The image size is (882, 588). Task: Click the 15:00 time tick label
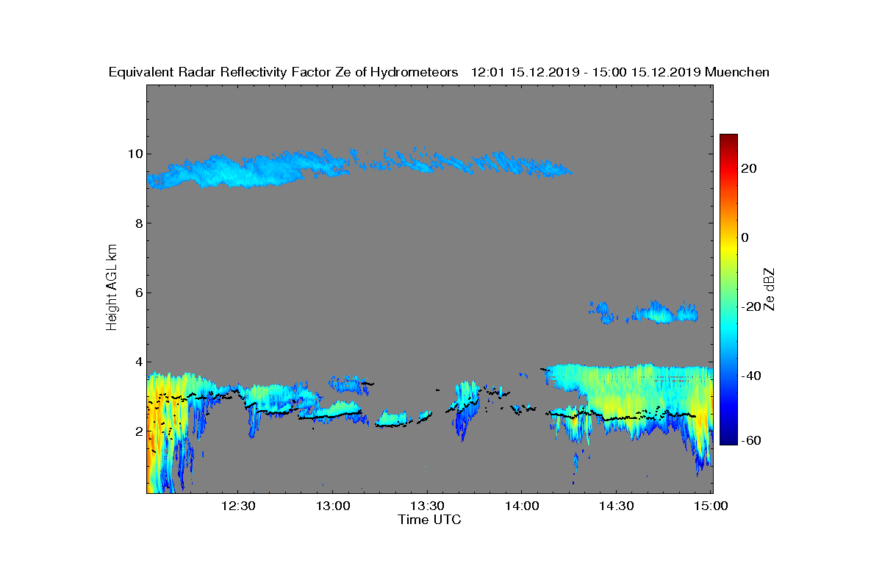711,506
